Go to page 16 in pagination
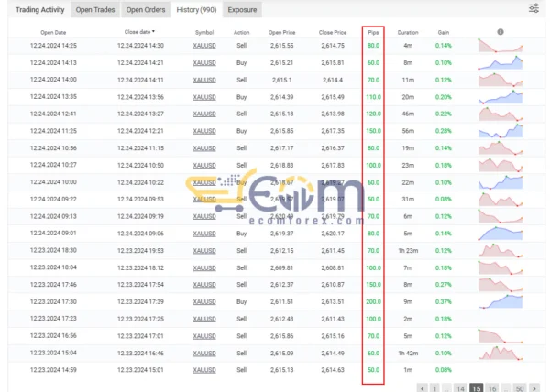The height and width of the screenshot is (392, 550). click(492, 388)
